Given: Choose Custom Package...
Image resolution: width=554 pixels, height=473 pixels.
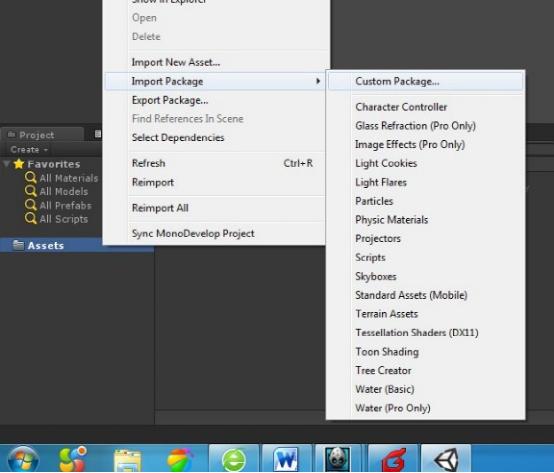Looking at the screenshot, I should tap(425, 81).
